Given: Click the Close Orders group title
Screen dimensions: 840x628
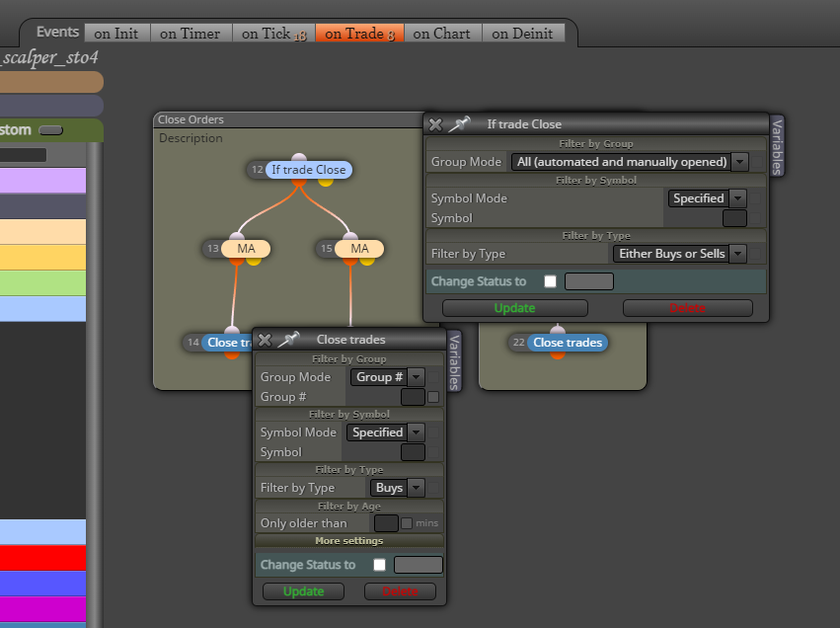Looking at the screenshot, I should (191, 119).
